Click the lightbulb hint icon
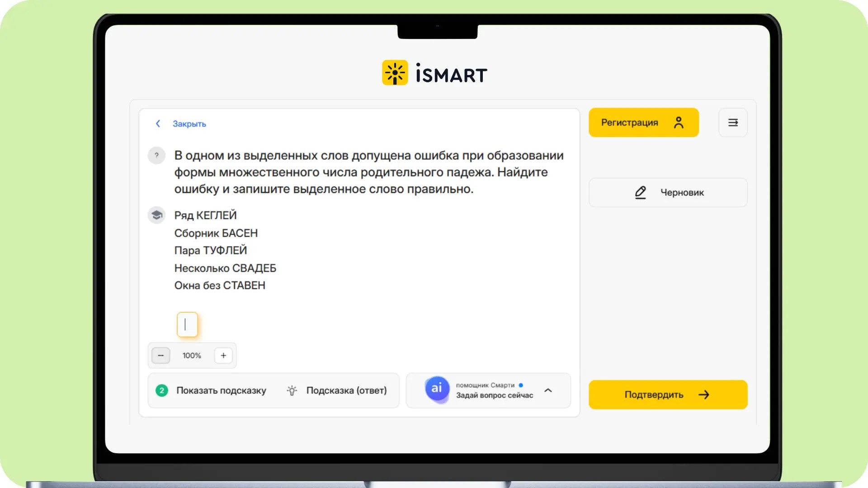This screenshot has width=868, height=488. click(292, 390)
